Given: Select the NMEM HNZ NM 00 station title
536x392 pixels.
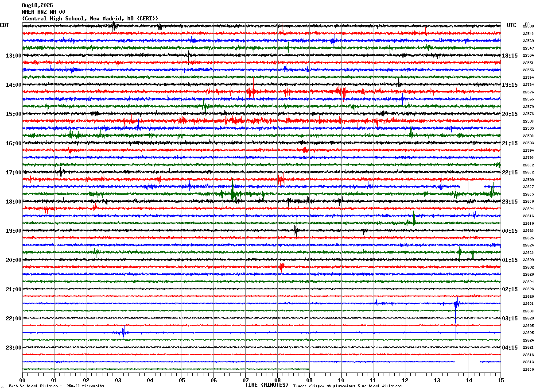Looking at the screenshot, I should (43, 12).
